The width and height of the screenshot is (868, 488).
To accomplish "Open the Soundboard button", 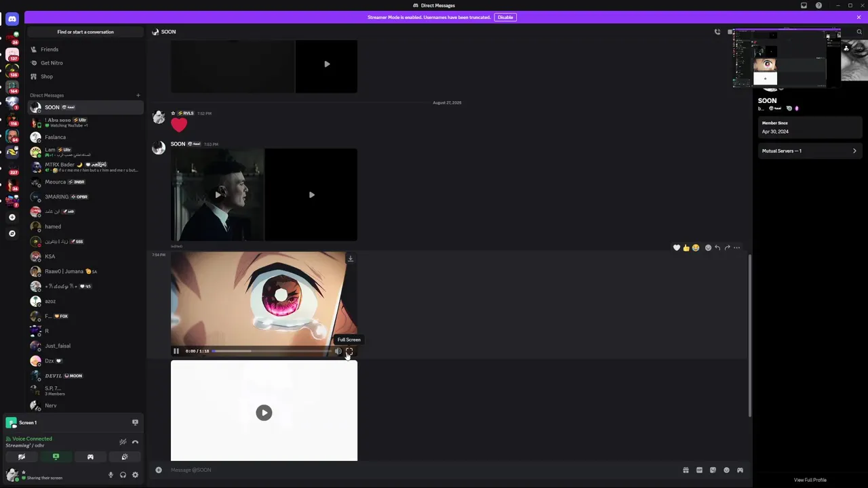I will (124, 457).
